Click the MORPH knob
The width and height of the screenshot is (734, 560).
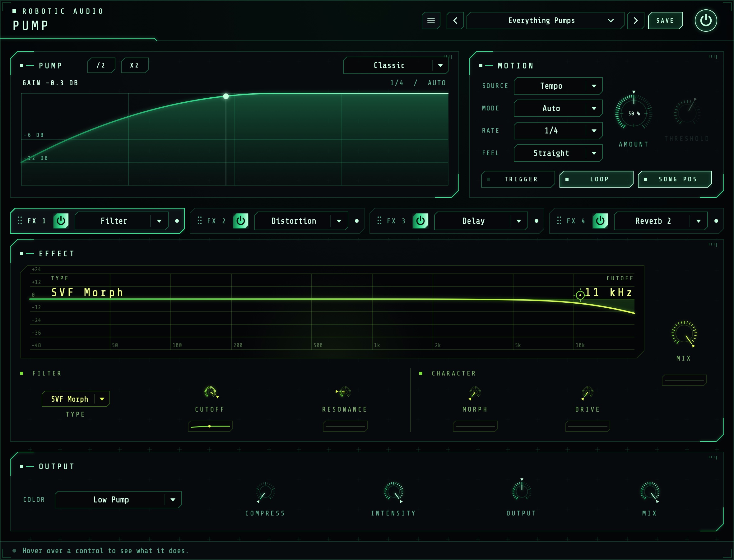[x=475, y=393]
